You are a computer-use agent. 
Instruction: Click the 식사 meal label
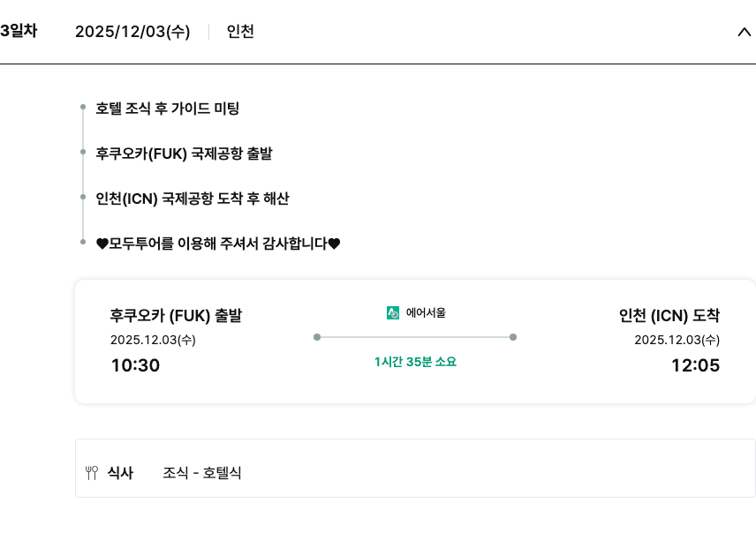120,473
